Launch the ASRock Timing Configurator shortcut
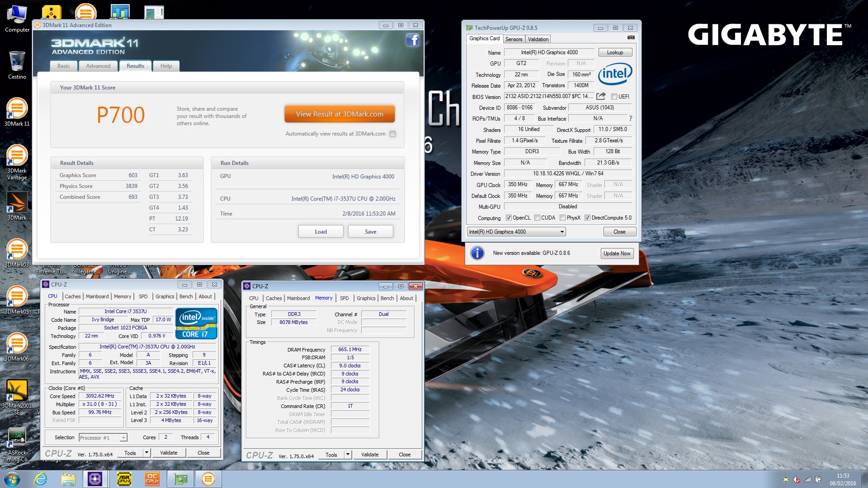Viewport: 868px width, 488px height. (17, 445)
